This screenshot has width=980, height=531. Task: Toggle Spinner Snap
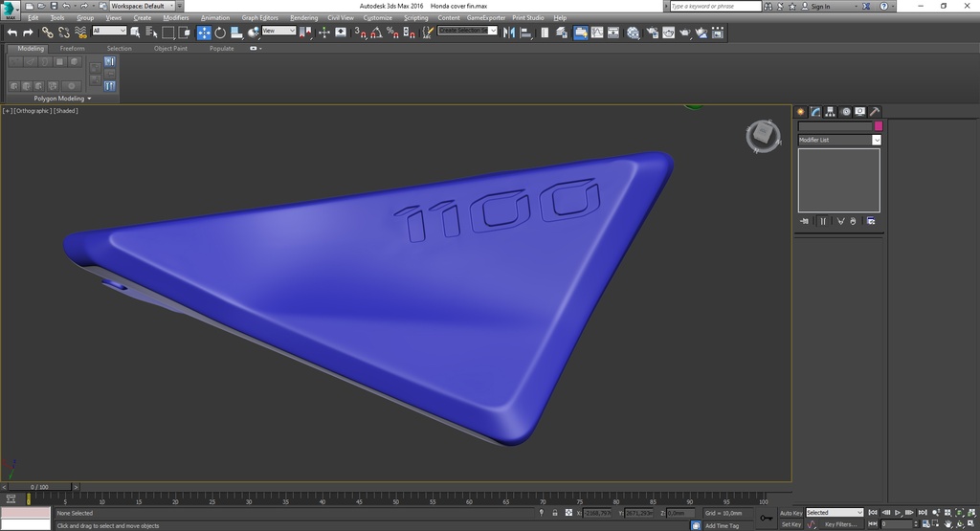tap(410, 33)
